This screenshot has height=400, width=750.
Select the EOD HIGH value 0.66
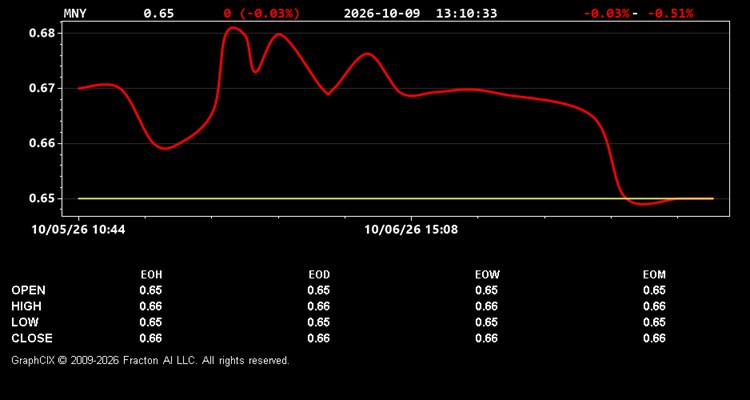tap(319, 306)
